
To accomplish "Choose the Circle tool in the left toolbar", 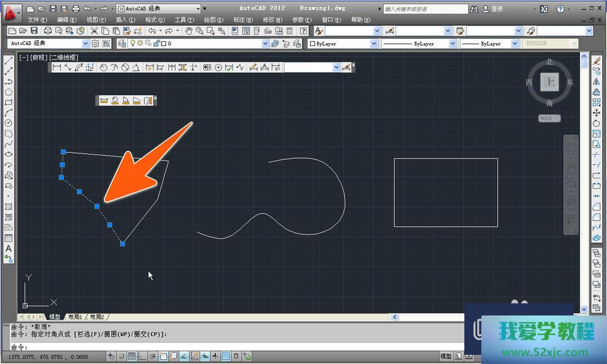I will click(x=8, y=123).
